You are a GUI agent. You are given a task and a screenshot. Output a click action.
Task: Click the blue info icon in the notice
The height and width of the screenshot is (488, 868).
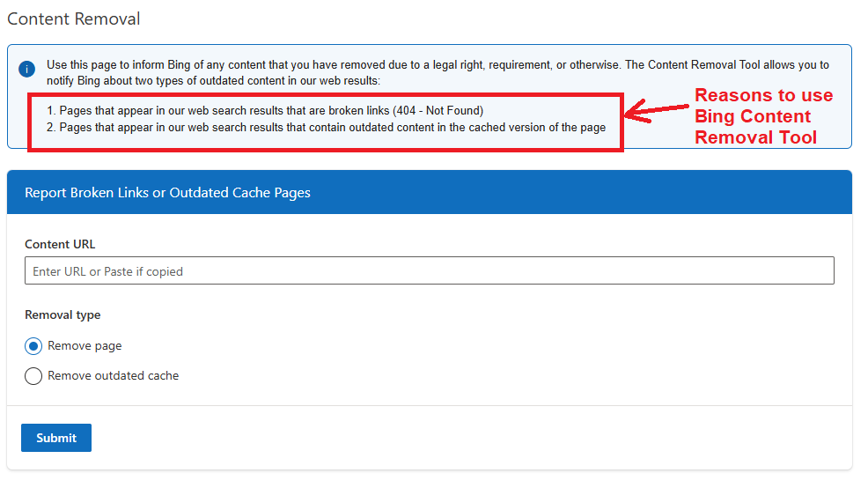26,70
